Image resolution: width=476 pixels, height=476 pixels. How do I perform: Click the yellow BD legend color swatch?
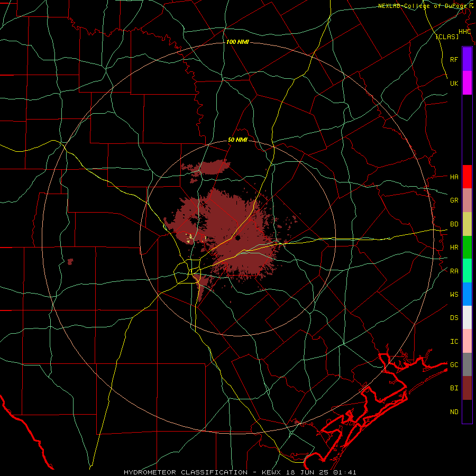467,224
